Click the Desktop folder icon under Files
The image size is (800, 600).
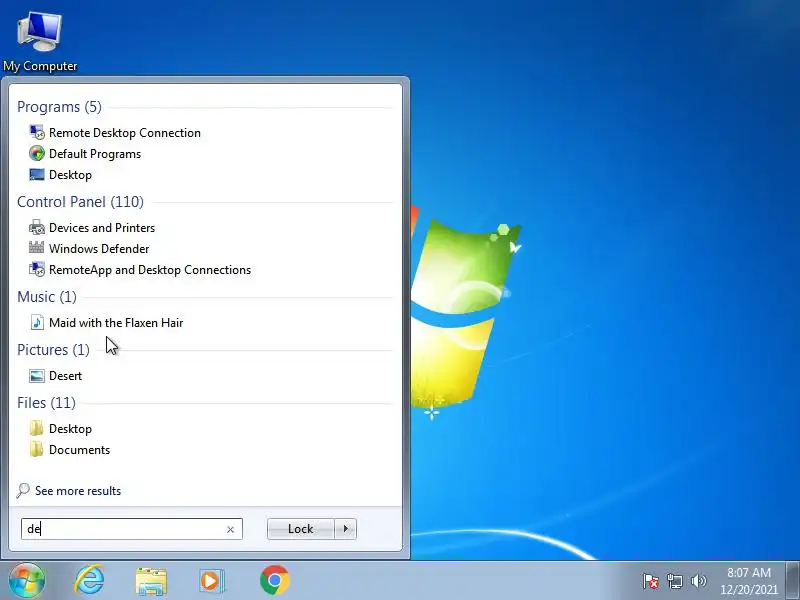(x=37, y=429)
